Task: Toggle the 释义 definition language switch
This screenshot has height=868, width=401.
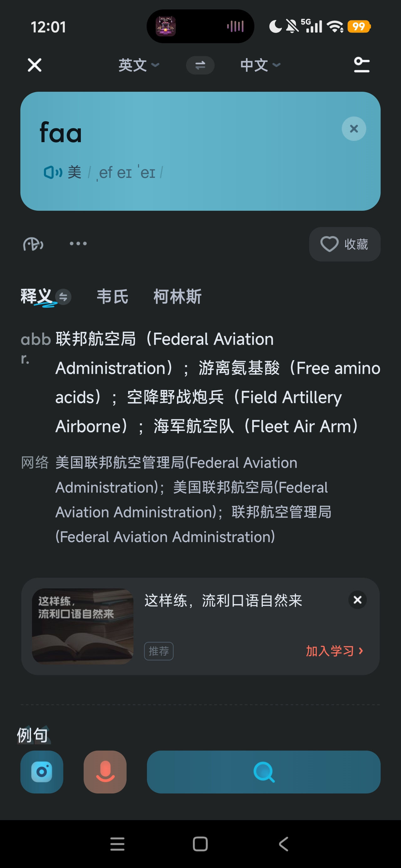Action: [x=63, y=297]
